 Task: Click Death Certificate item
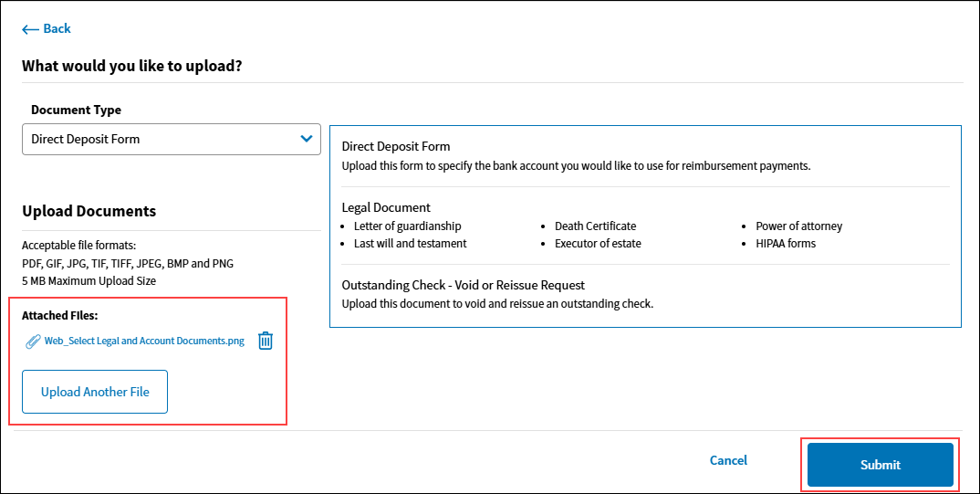coord(595,226)
